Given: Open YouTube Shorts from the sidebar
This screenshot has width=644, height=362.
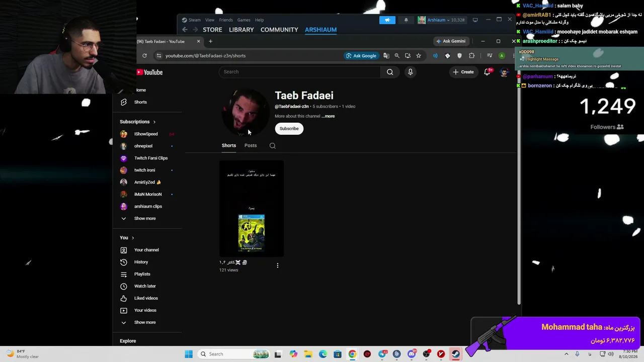Looking at the screenshot, I should click(x=140, y=102).
